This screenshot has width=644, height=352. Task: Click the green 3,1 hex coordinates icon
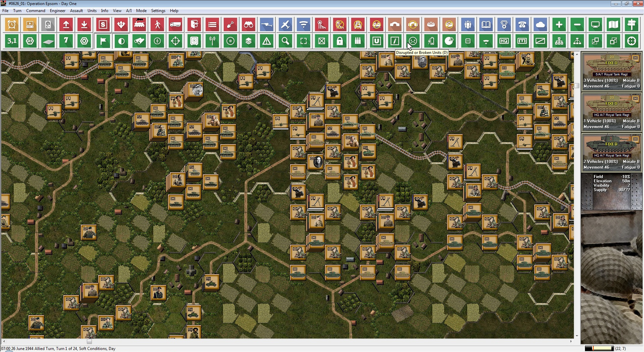tap(12, 41)
